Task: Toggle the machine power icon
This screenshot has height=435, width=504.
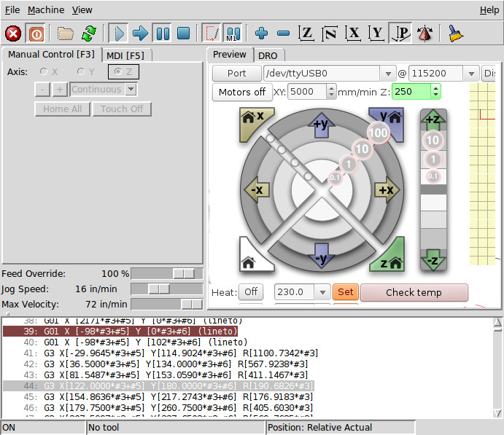Action: point(35,34)
